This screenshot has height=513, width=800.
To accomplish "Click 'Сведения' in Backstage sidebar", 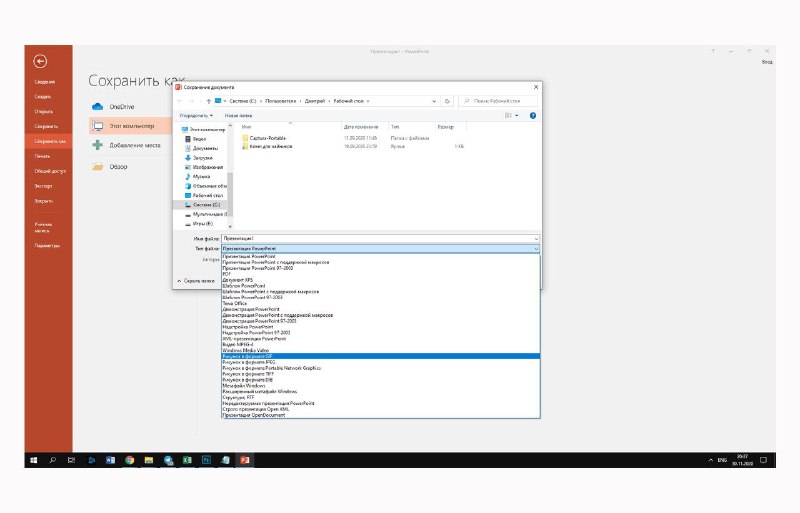I will click(x=44, y=82).
